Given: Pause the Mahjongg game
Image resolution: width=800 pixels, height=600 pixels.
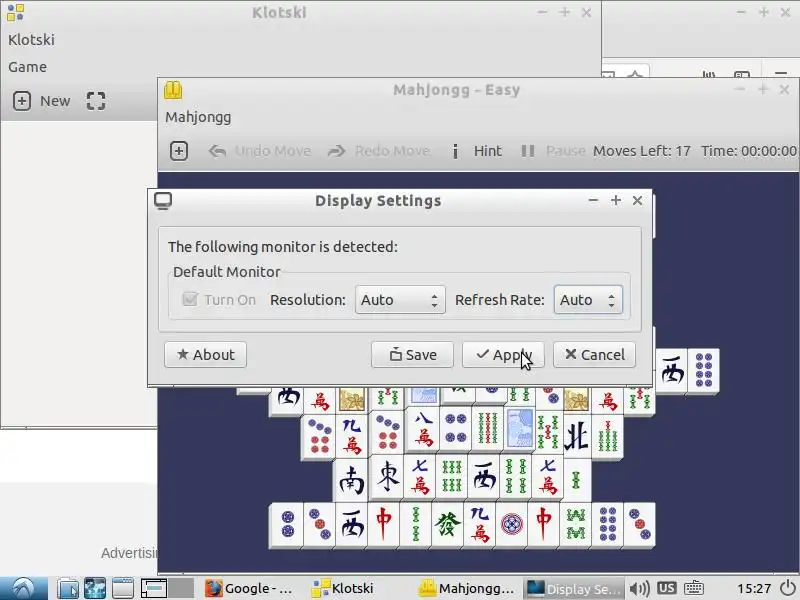Looking at the screenshot, I should (553, 151).
